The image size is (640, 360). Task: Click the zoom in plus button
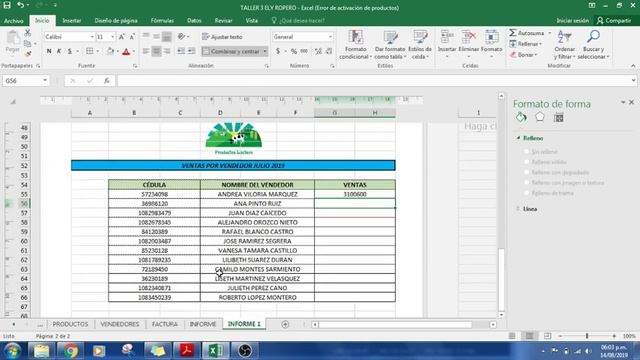pyautogui.click(x=614, y=336)
